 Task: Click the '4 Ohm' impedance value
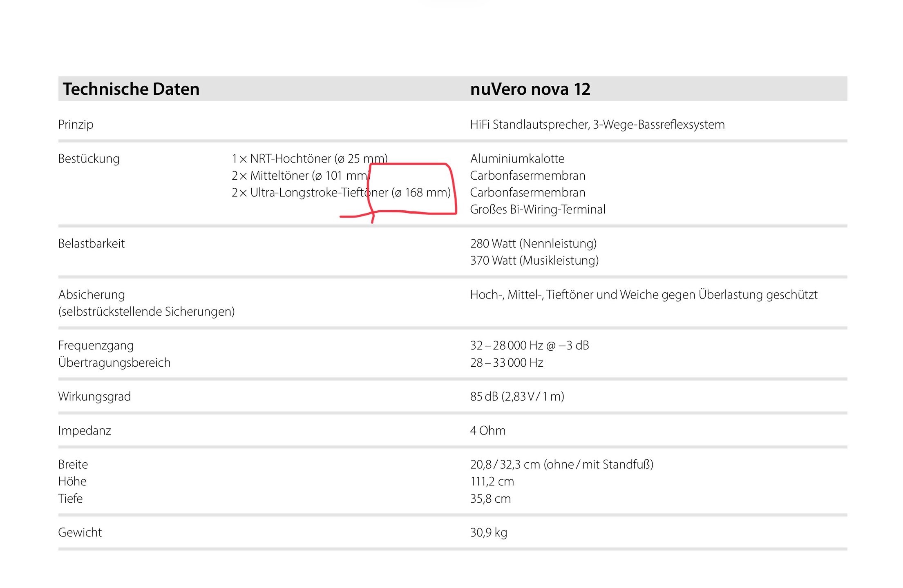point(487,430)
